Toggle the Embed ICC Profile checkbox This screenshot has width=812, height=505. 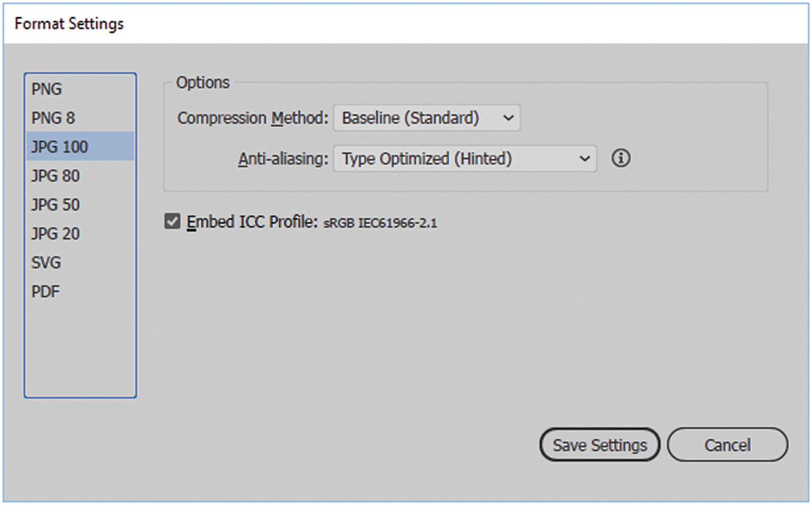172,221
